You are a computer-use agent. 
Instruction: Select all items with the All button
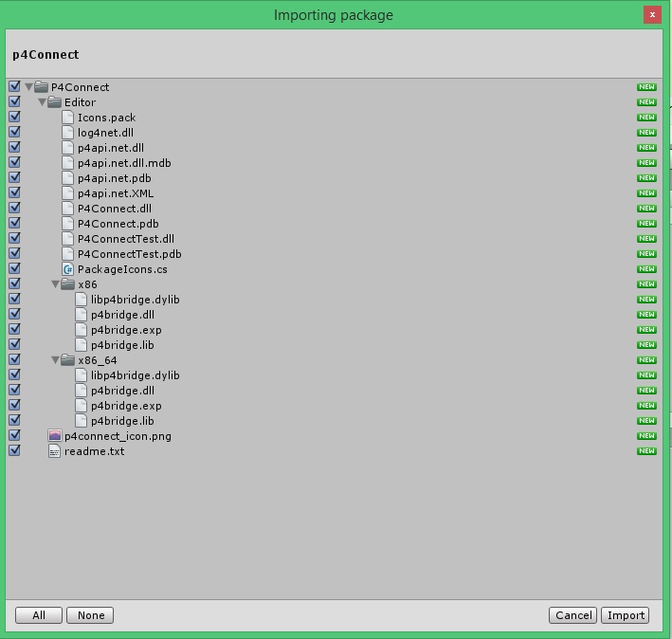coord(39,615)
